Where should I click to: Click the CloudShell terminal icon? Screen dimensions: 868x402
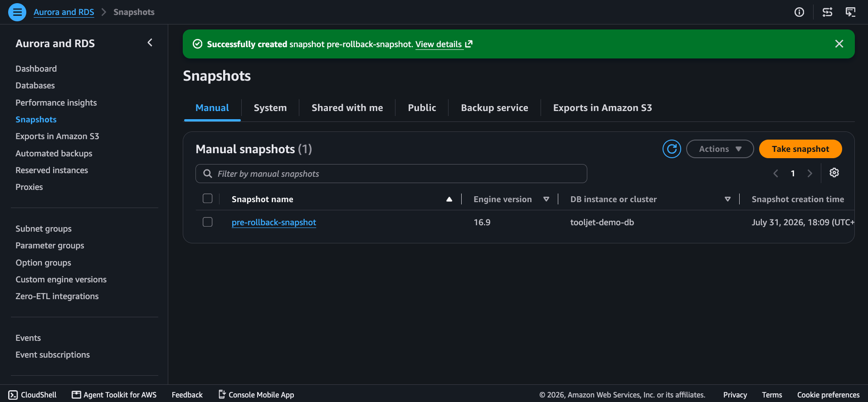(13, 395)
